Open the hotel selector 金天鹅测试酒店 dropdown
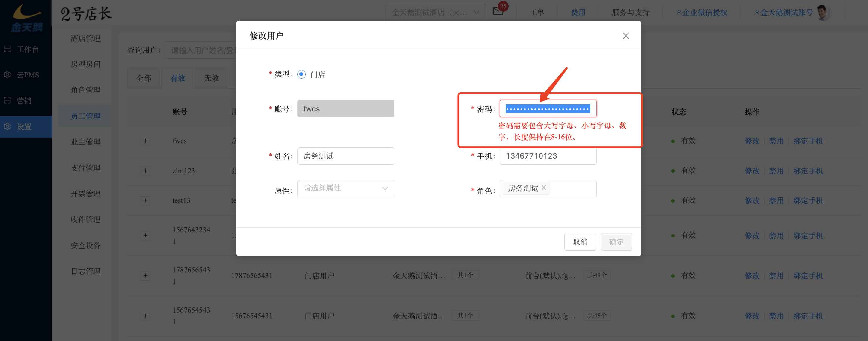 point(435,13)
